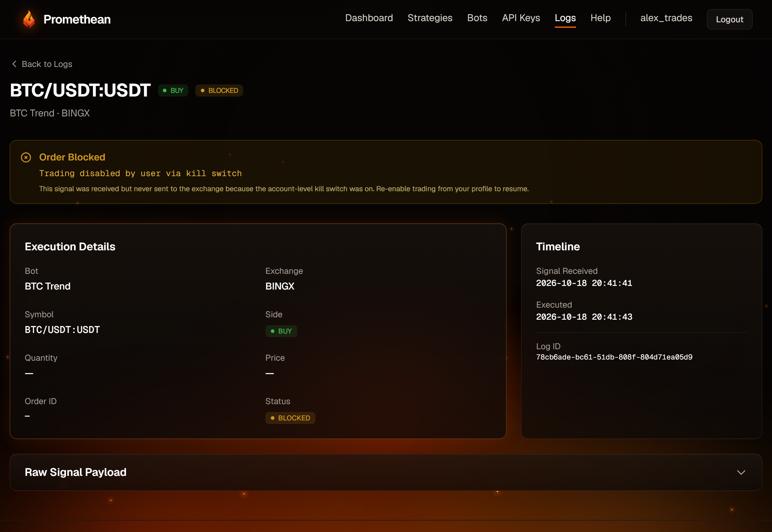Click 'Trading disabled by user via kill switch'
772x532 pixels.
(x=140, y=173)
